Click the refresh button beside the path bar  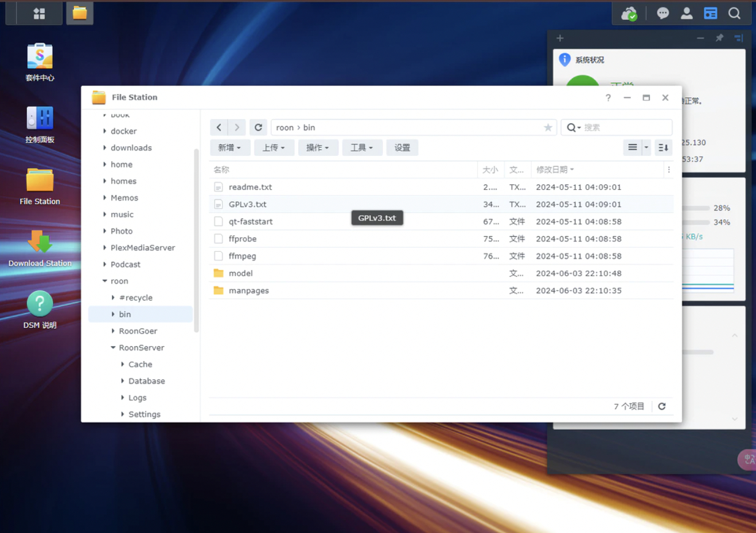tap(258, 127)
